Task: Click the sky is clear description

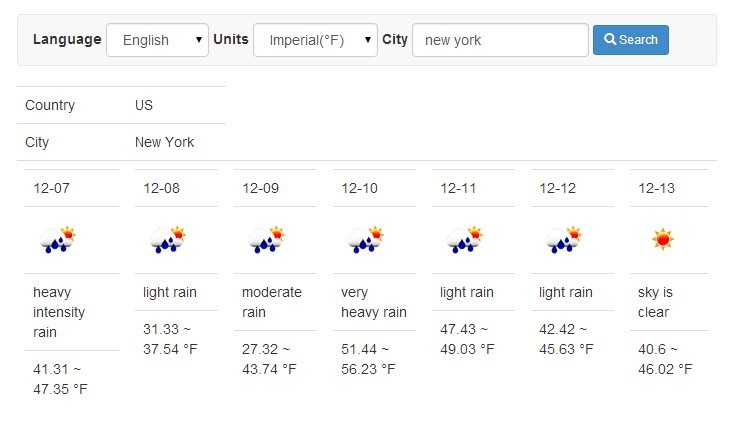Action: point(655,302)
